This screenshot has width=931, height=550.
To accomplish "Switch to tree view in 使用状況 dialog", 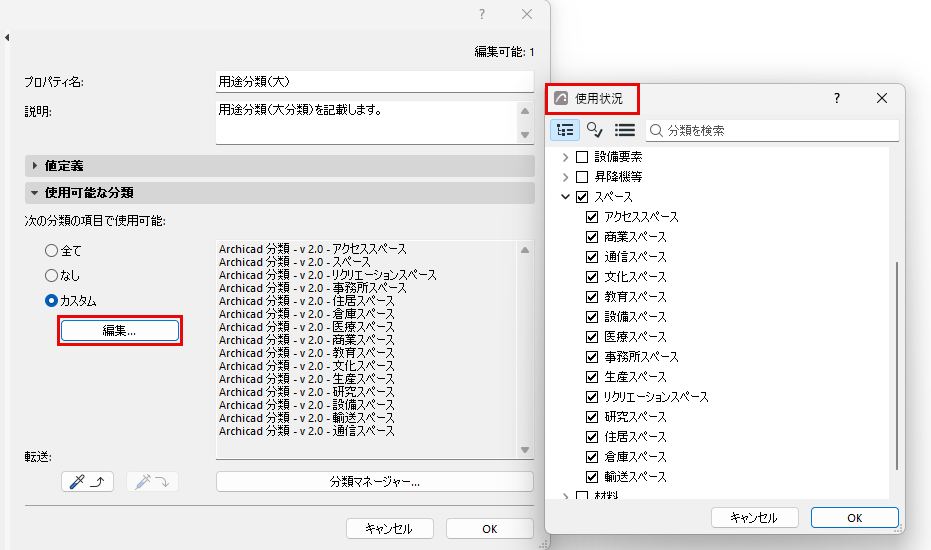I will tap(565, 130).
